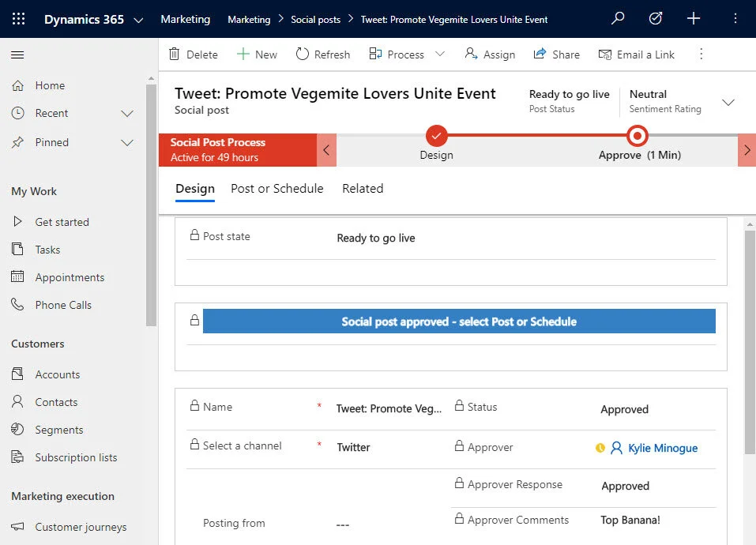Click the Social posts breadcrumb
Viewport: 756px width, 545px height.
(x=315, y=20)
